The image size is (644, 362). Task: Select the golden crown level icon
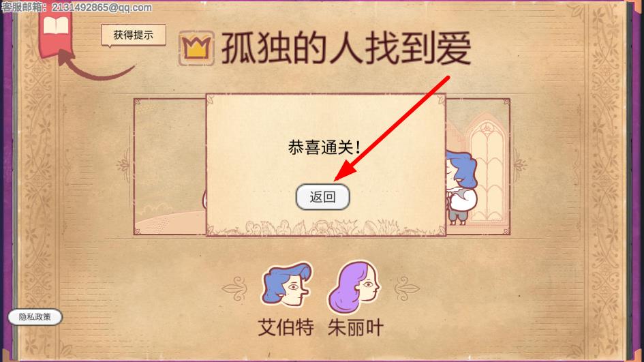pyautogui.click(x=196, y=48)
